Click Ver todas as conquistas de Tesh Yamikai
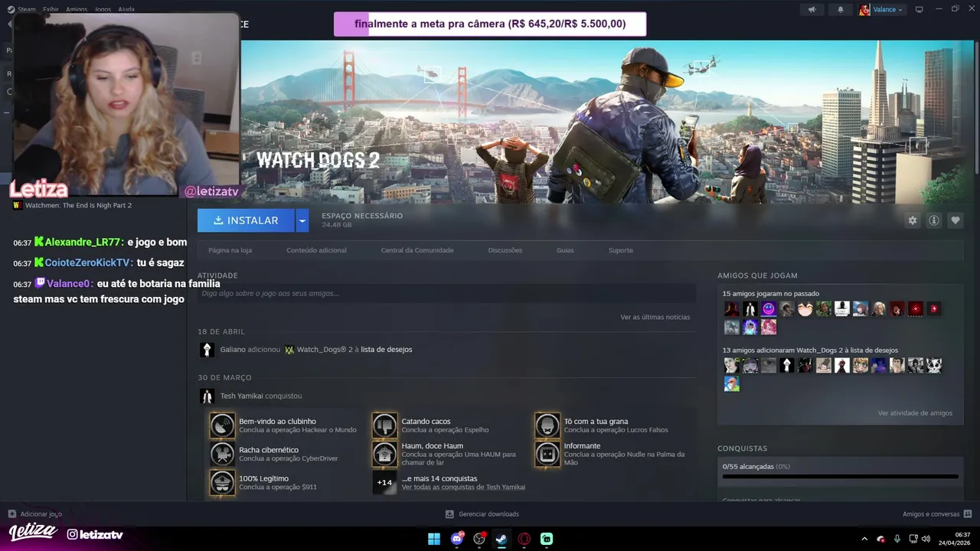Screen dimensions: 980x551 tap(463, 487)
